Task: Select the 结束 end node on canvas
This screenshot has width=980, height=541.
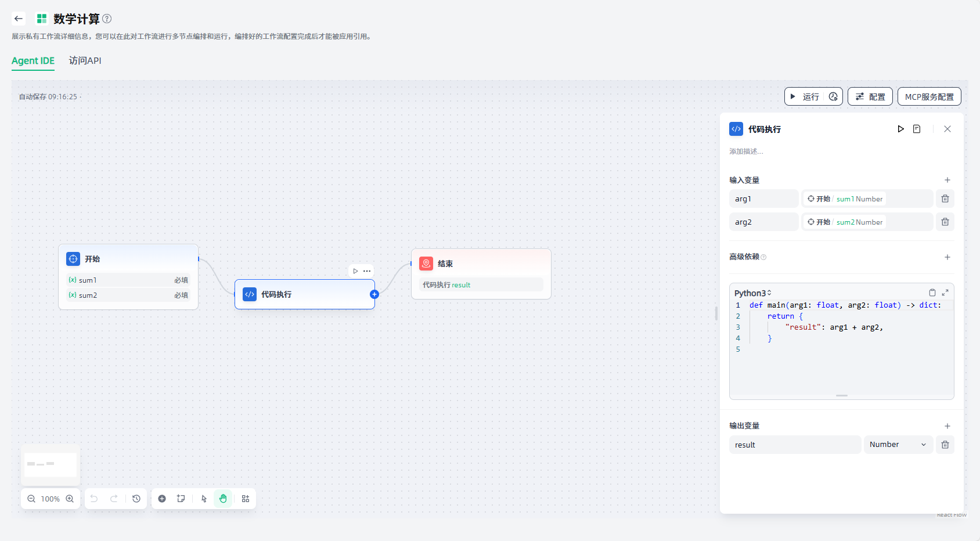Action: (x=481, y=264)
